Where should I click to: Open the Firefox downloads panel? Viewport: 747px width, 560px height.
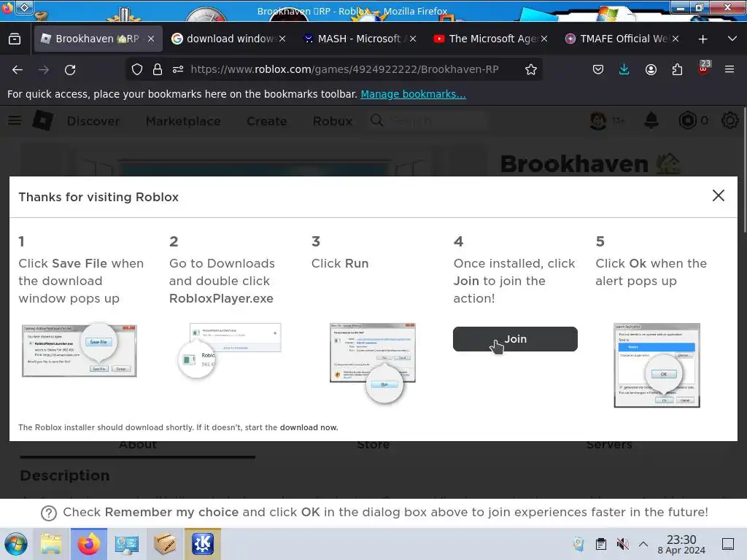[624, 69]
